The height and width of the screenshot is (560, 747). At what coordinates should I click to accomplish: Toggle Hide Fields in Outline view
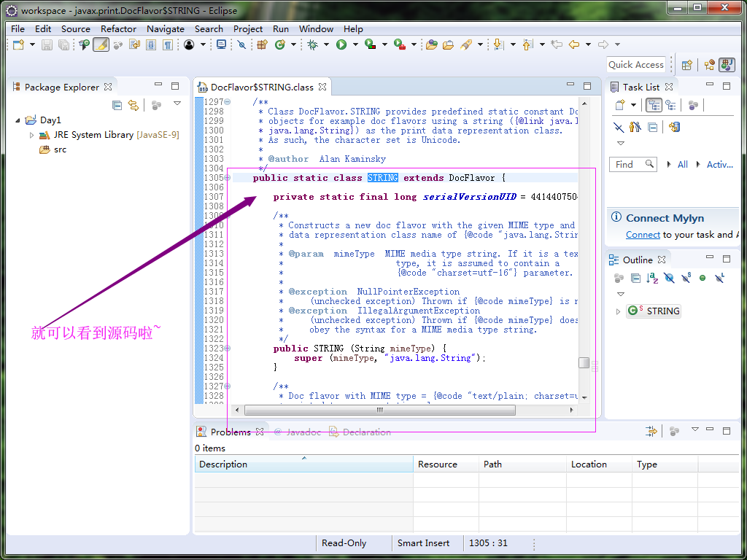pos(669,278)
